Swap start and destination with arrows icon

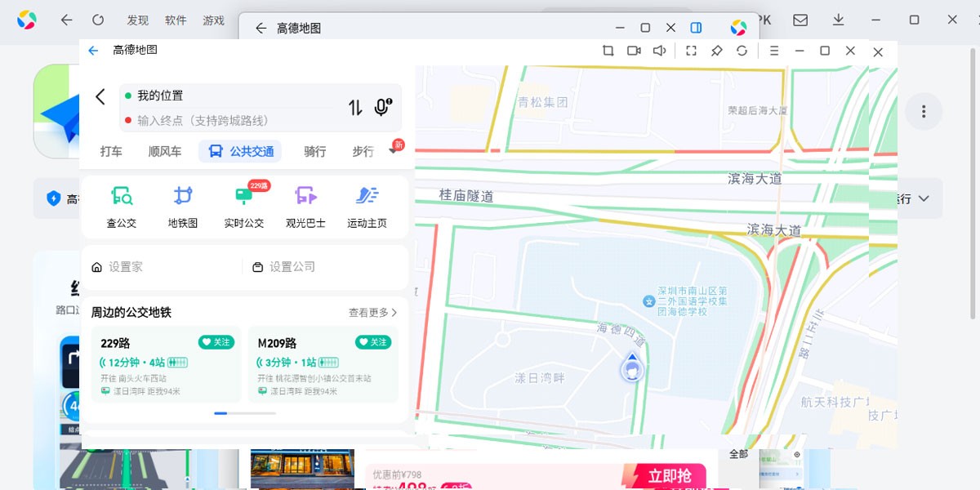(355, 107)
